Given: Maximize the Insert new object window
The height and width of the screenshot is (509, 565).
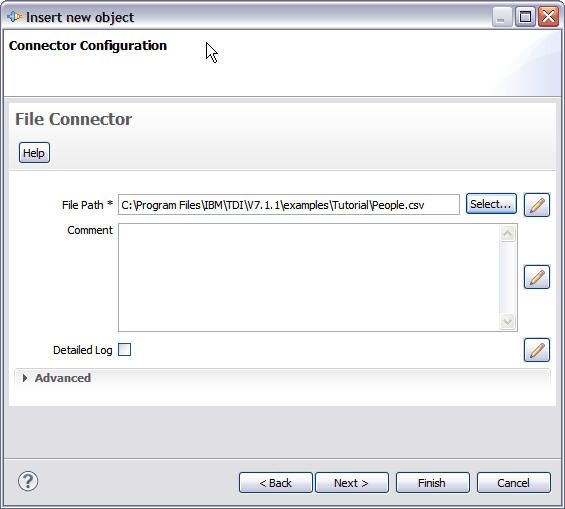Looking at the screenshot, I should [525, 17].
